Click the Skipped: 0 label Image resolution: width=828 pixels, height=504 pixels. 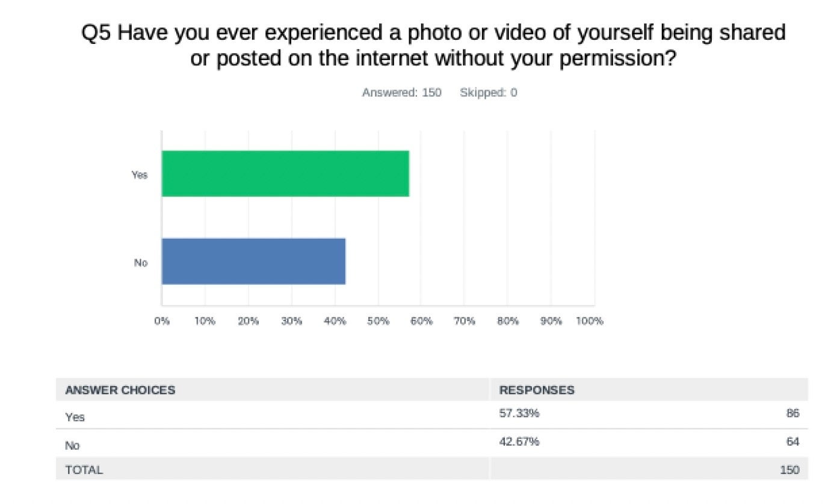(488, 93)
